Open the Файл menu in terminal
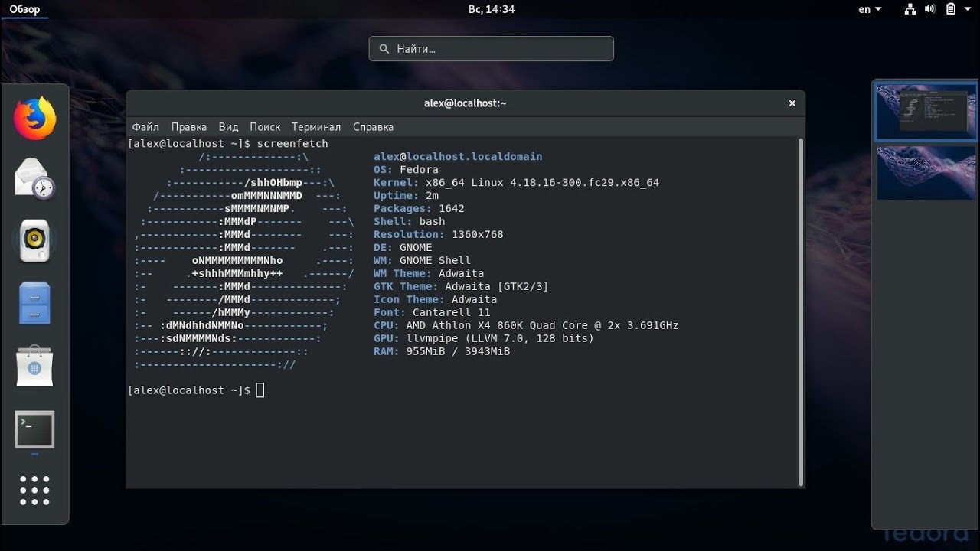 (x=145, y=127)
